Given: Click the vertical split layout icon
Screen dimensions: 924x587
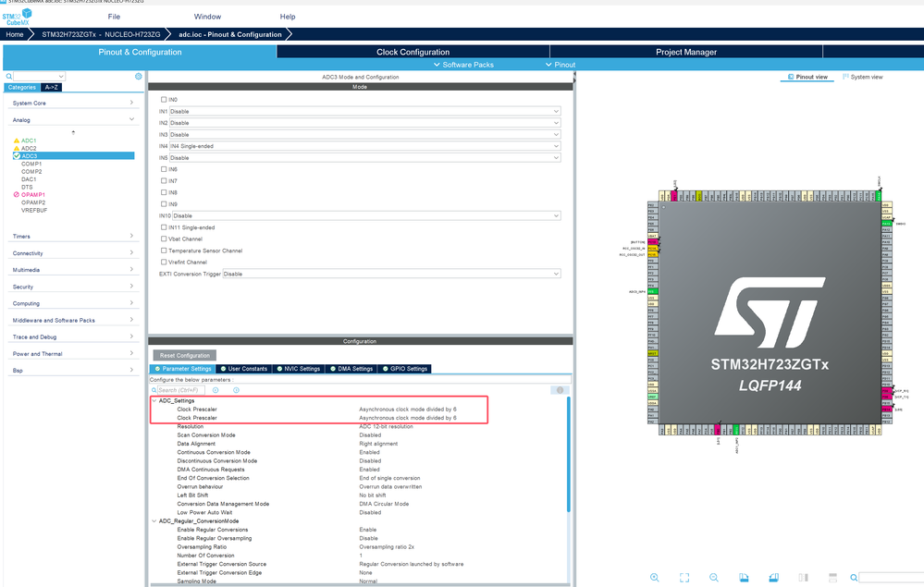Looking at the screenshot, I should (803, 578).
